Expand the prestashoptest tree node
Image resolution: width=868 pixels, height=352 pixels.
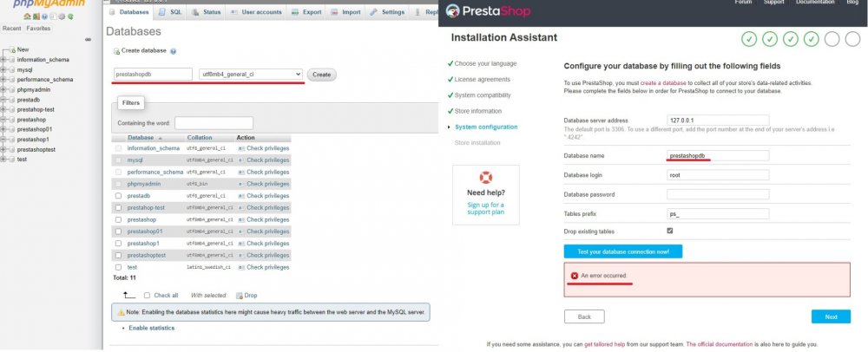coord(4,149)
